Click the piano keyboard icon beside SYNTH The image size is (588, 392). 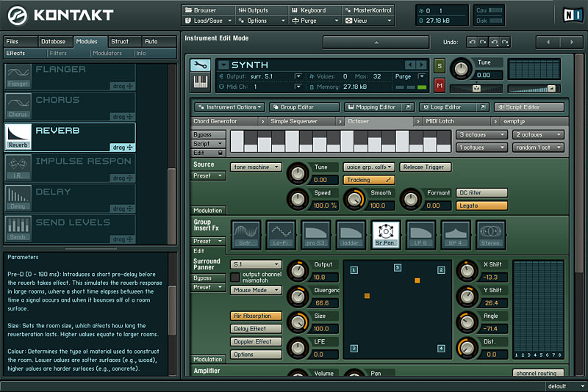(x=200, y=82)
